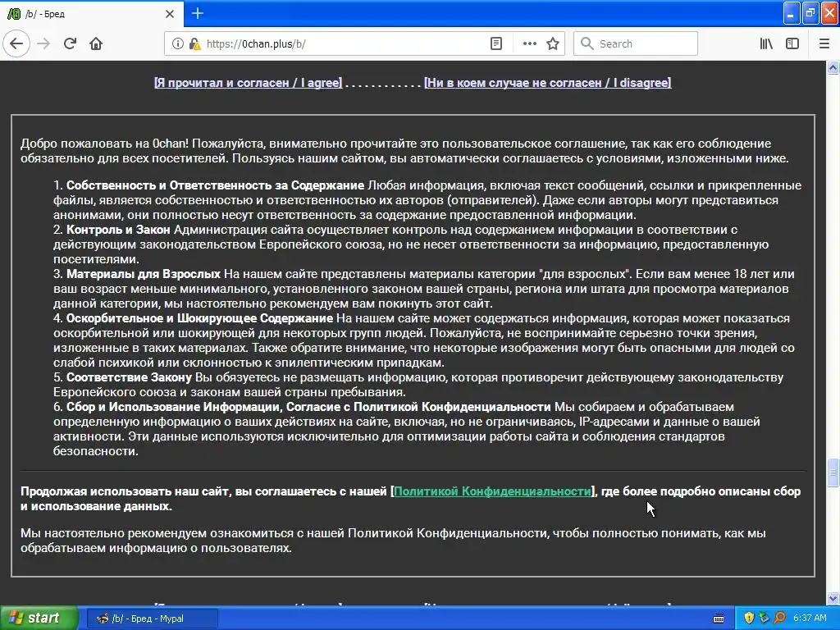The height and width of the screenshot is (630, 840).
Task: Click the magnifier tray icon
Action: click(779, 619)
